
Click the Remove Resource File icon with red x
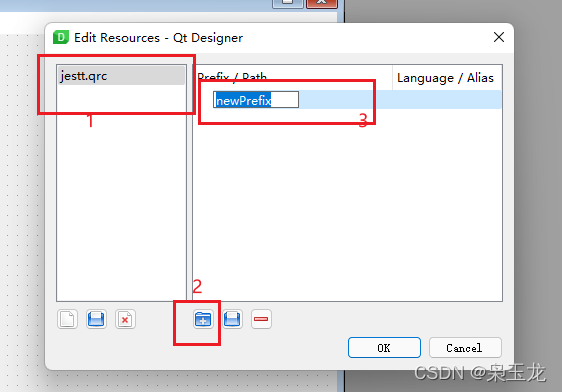click(125, 319)
